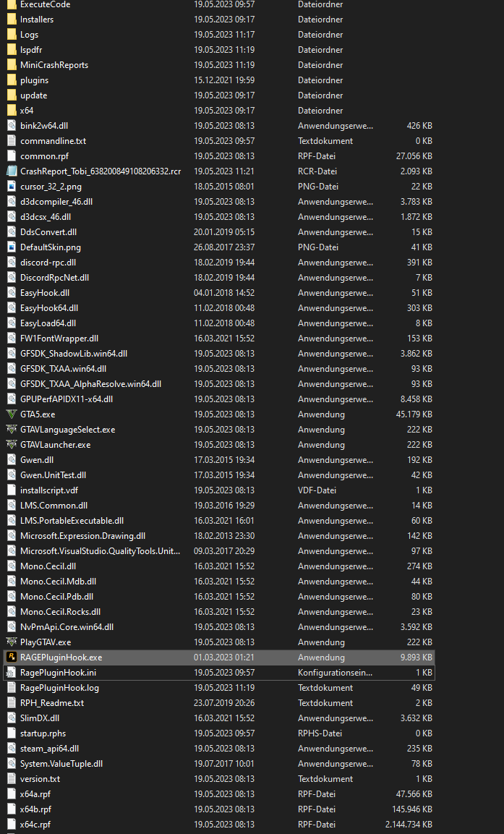
Task: Select the LMS.PortableExecutable.dll file name
Action: [72, 521]
